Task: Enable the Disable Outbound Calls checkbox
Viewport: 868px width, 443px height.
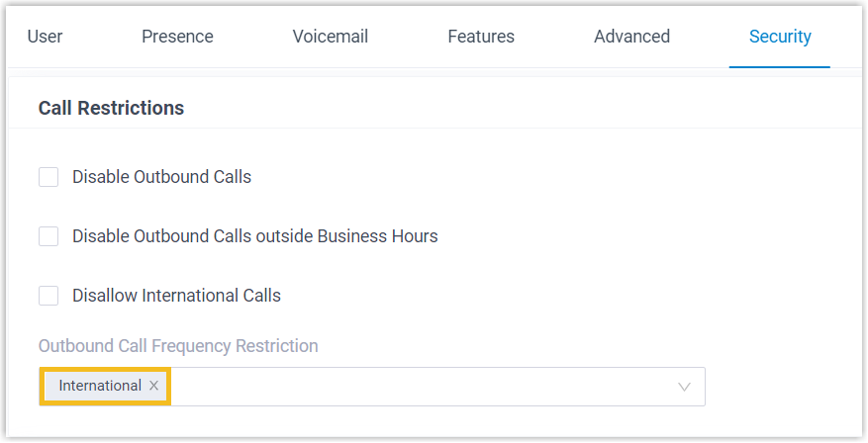Action: [48, 177]
